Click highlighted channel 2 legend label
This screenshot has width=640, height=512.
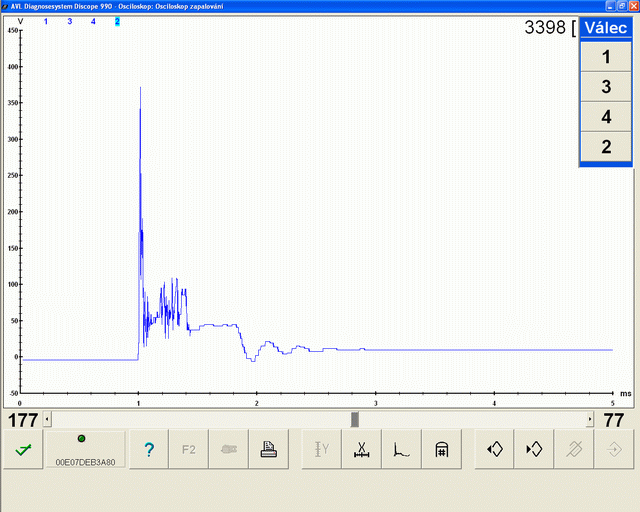[x=117, y=21]
